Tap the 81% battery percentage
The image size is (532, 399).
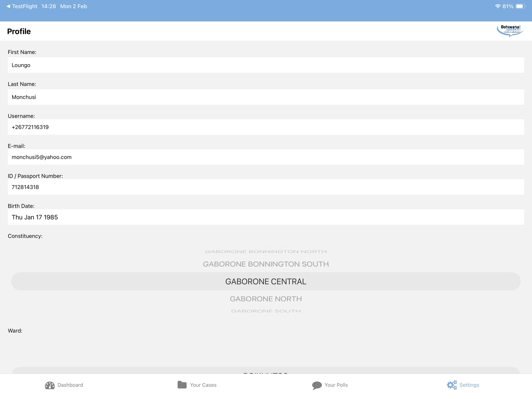pyautogui.click(x=508, y=6)
